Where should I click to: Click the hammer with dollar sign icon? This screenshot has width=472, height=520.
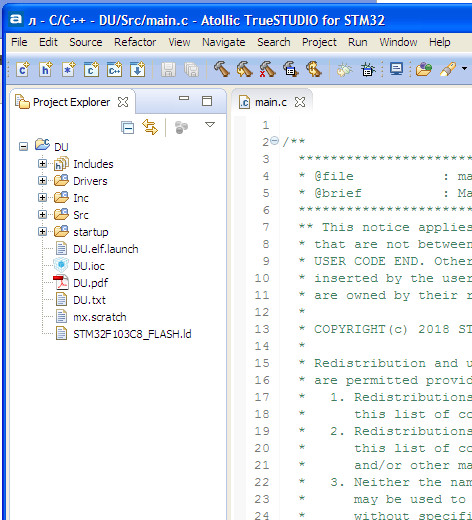(314, 69)
